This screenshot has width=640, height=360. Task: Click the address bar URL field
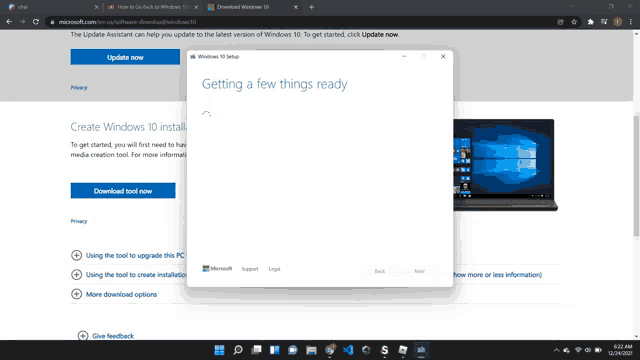pyautogui.click(x=302, y=22)
